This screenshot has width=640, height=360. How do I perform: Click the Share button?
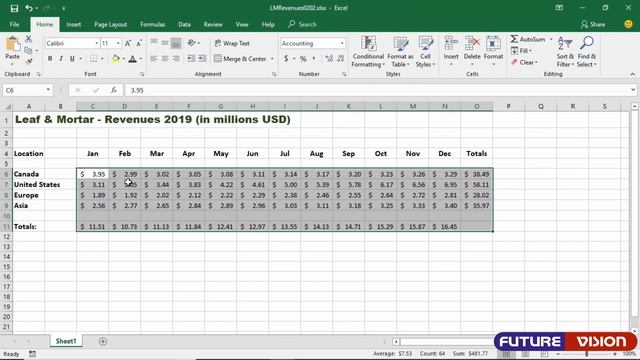(x=593, y=24)
